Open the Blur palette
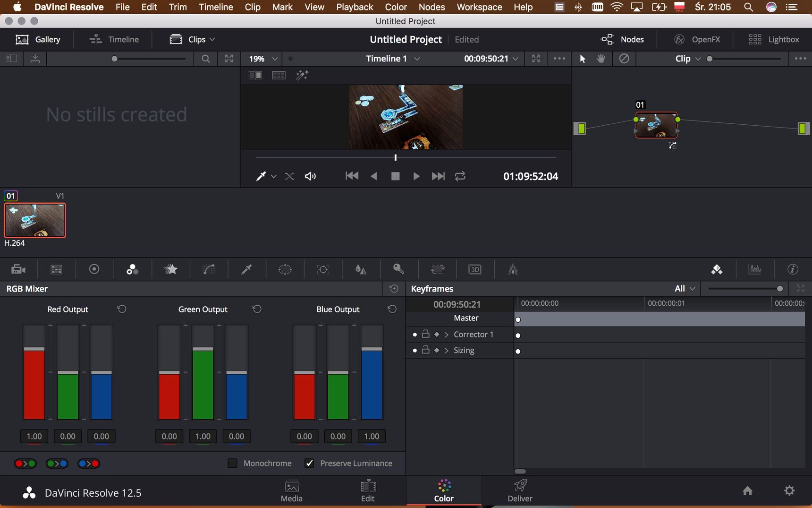812x508 pixels. pyautogui.click(x=361, y=269)
